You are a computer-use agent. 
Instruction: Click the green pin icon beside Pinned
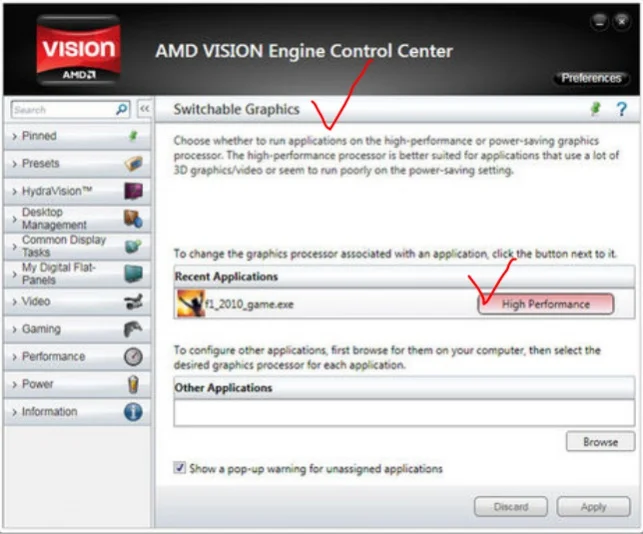click(133, 136)
